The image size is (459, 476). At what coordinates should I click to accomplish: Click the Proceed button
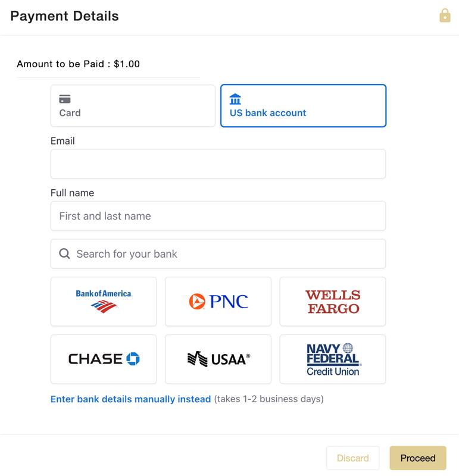(x=418, y=458)
